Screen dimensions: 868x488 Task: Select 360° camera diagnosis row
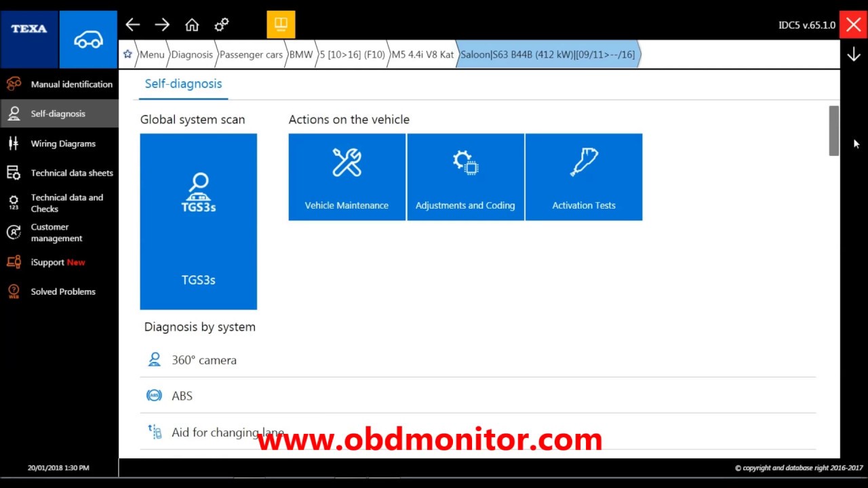[x=477, y=360]
